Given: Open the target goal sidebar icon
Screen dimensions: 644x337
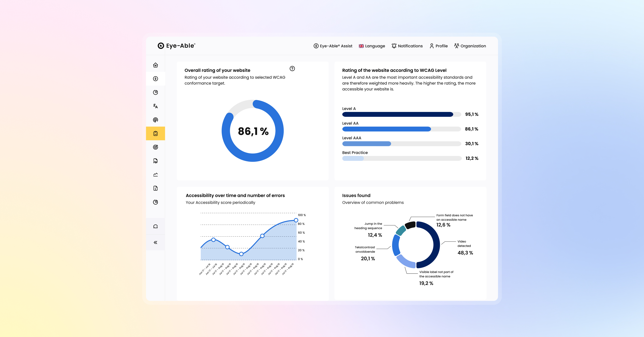Looking at the screenshot, I should 155,147.
